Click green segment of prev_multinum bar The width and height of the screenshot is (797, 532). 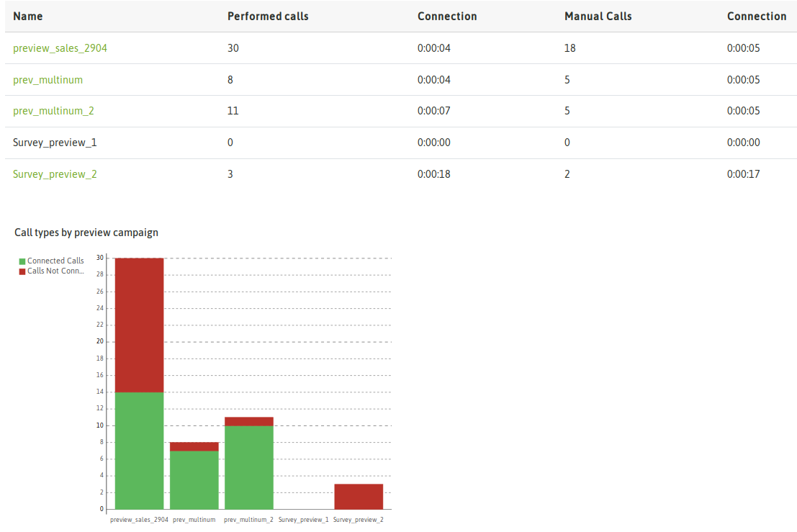194,479
